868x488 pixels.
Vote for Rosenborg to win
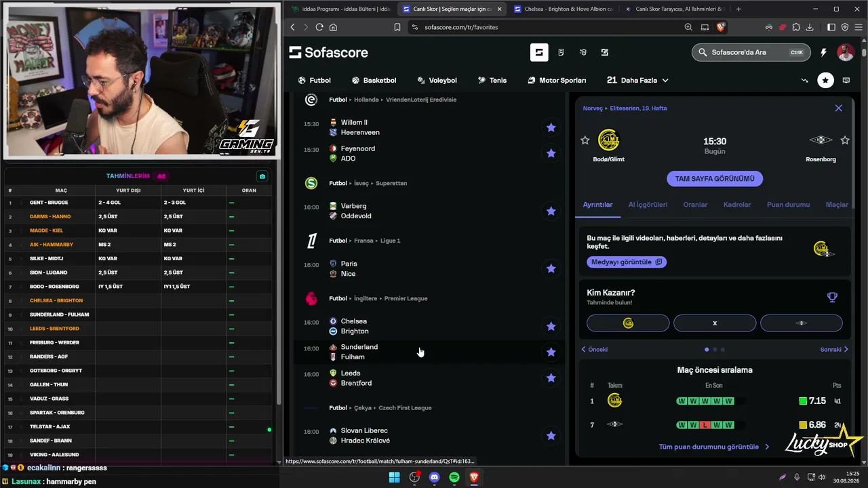(x=802, y=323)
